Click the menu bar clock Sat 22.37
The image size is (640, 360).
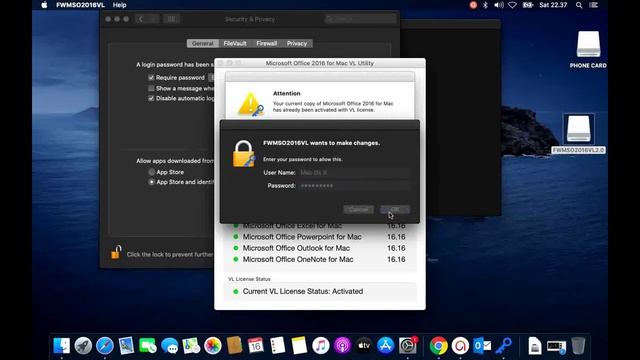(553, 5)
